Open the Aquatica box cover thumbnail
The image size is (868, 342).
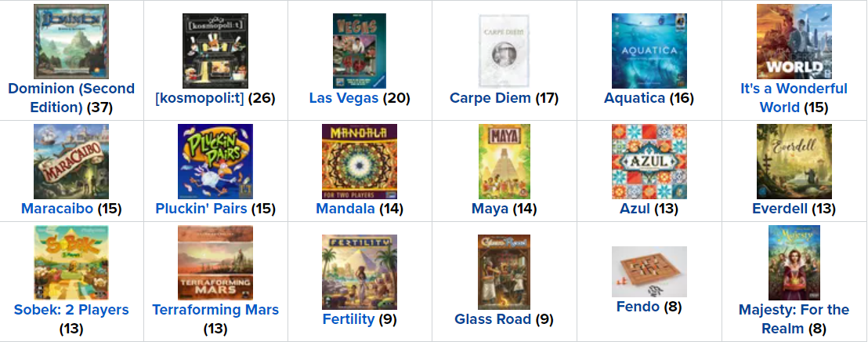pos(649,51)
